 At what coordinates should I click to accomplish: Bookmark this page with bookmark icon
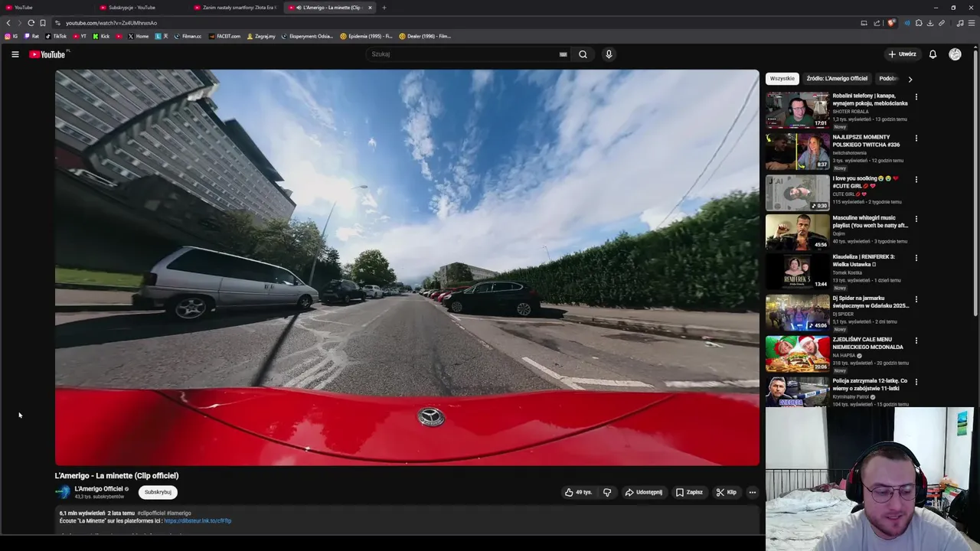43,23
